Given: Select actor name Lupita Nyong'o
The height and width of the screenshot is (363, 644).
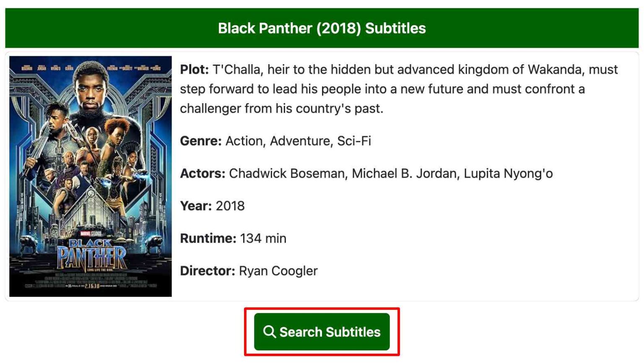Looking at the screenshot, I should [x=508, y=174].
